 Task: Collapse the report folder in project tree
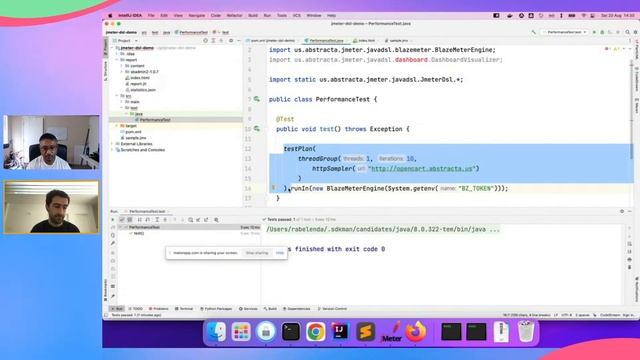pyautogui.click(x=117, y=60)
